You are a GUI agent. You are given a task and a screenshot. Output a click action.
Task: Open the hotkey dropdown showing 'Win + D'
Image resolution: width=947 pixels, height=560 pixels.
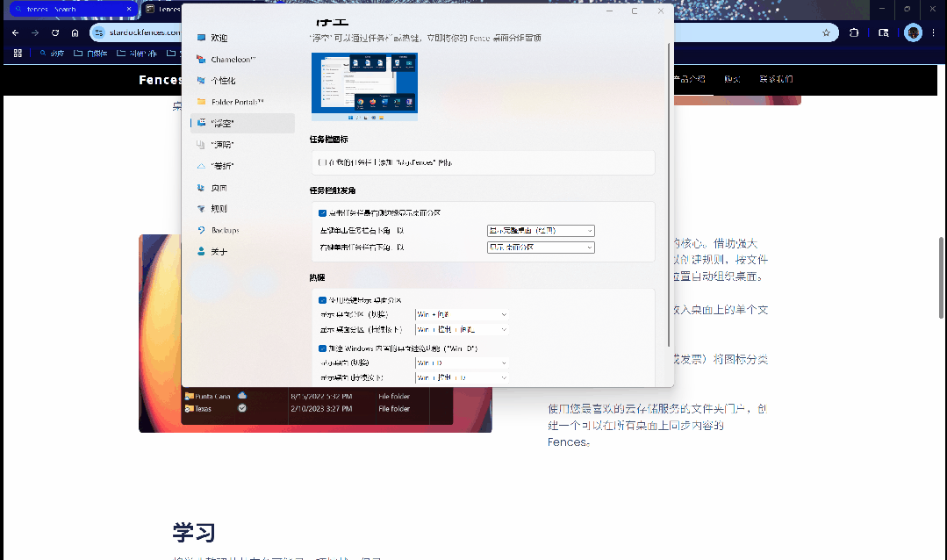462,363
